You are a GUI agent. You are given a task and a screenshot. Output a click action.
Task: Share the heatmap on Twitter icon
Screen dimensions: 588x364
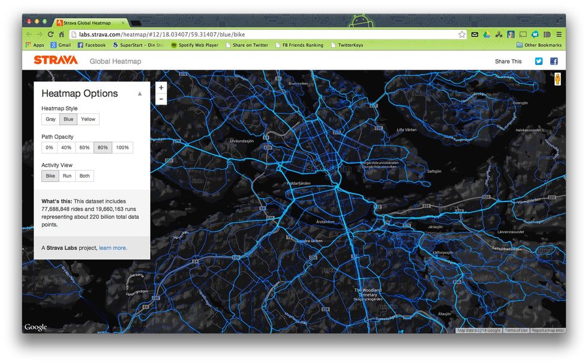539,61
